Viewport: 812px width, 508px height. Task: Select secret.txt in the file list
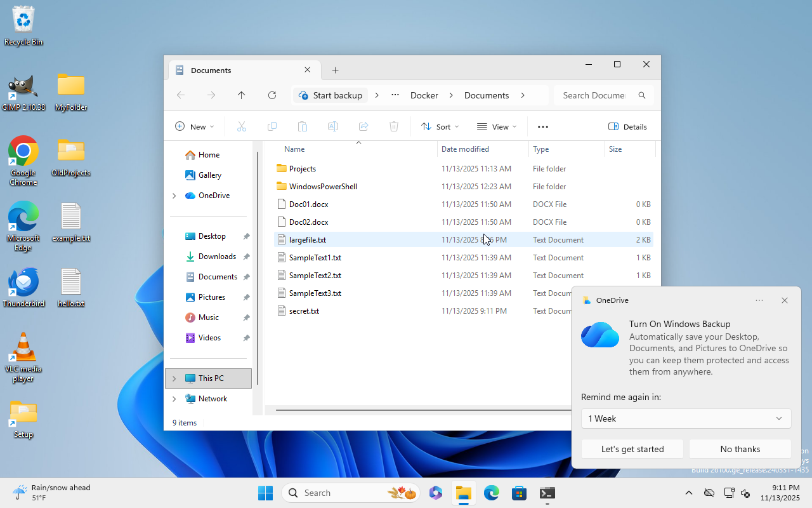click(304, 311)
